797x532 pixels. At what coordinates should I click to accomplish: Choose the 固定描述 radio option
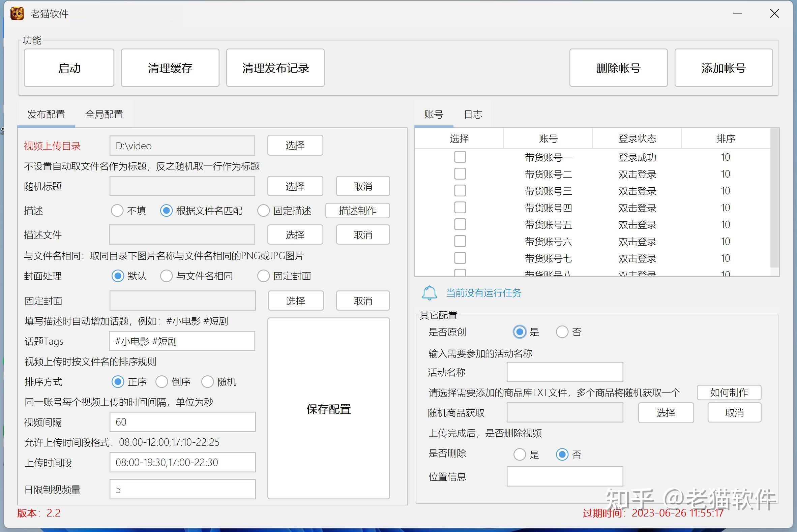(263, 211)
